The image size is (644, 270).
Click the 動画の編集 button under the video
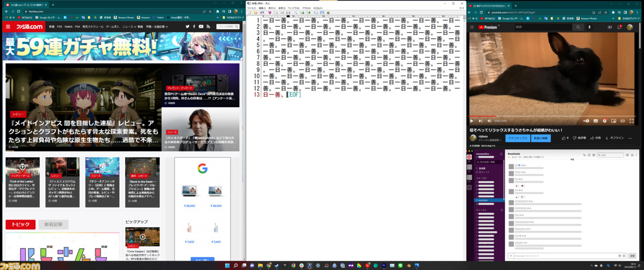pos(541,138)
